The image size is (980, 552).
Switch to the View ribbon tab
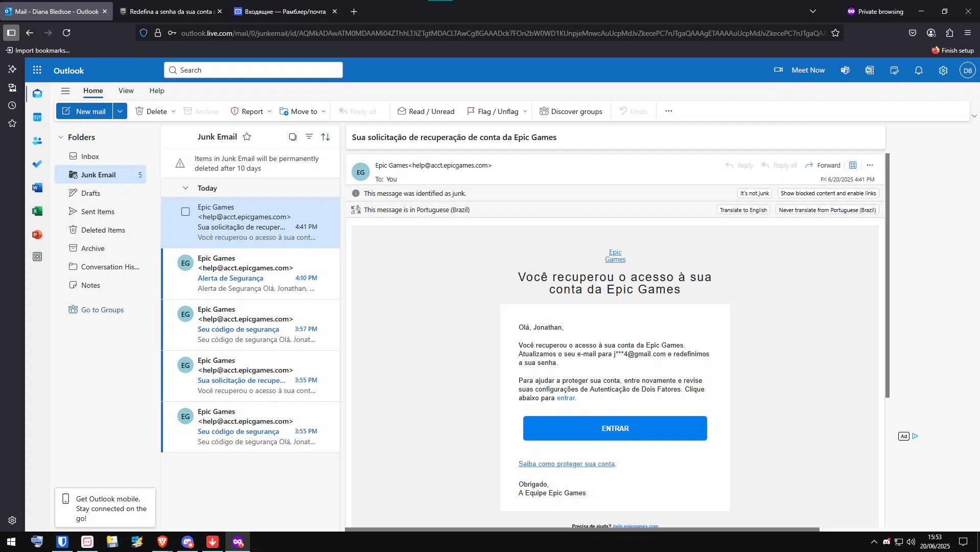[126, 90]
